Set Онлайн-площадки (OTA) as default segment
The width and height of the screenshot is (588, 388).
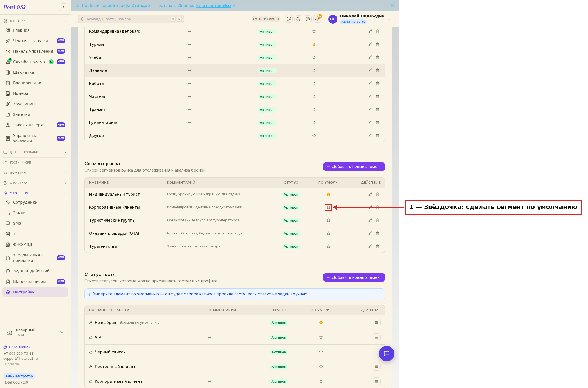click(x=328, y=233)
